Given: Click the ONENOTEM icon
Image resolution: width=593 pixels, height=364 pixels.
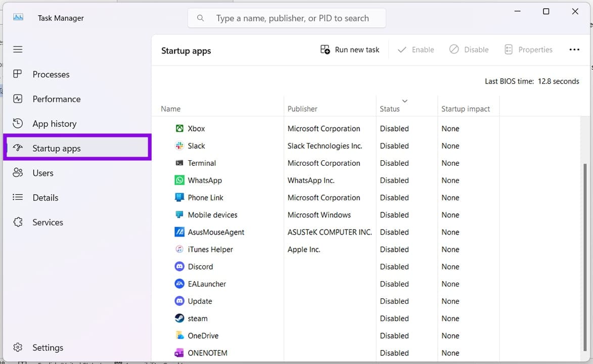Looking at the screenshot, I should tap(179, 353).
